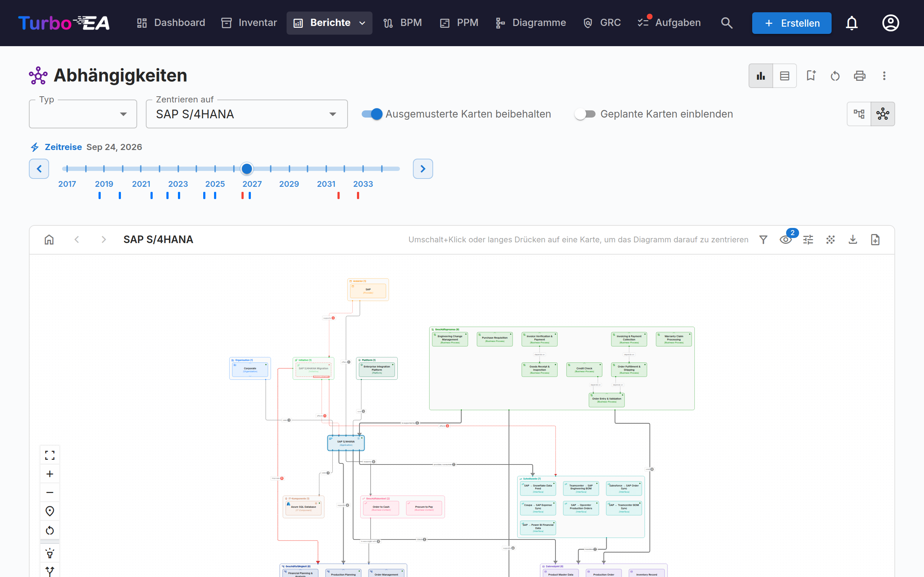Zoom in with the plus icon

point(50,474)
